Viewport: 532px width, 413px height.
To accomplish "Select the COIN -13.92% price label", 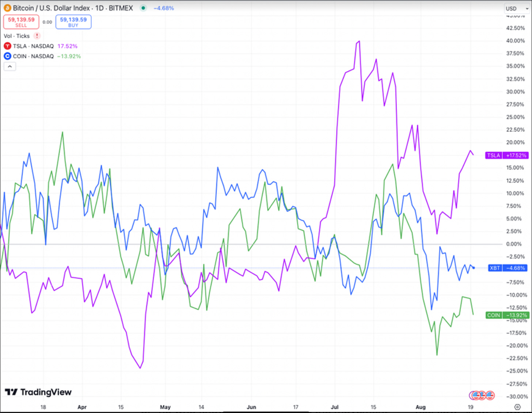I will click(x=507, y=315).
